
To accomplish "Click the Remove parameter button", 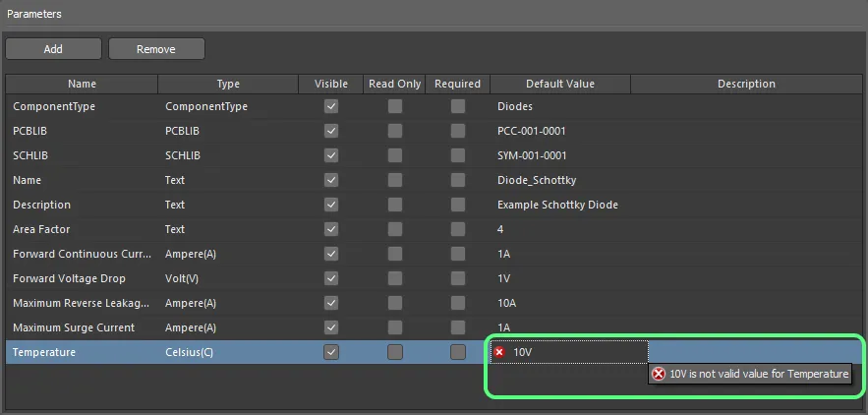I will point(156,49).
